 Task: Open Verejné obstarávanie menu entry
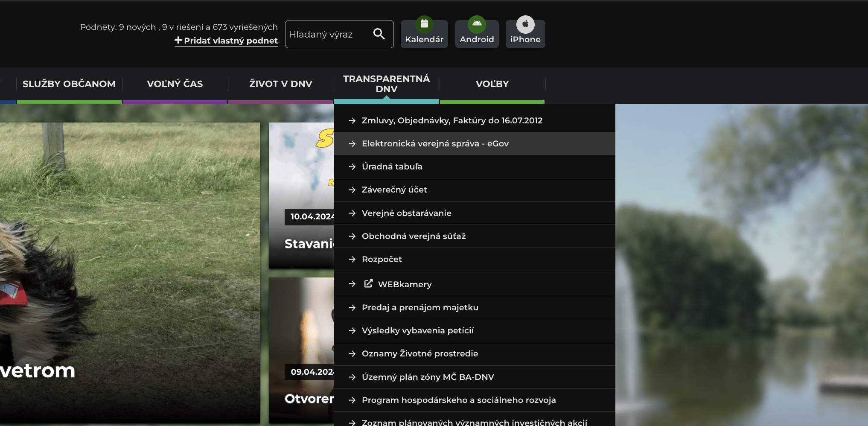406,213
